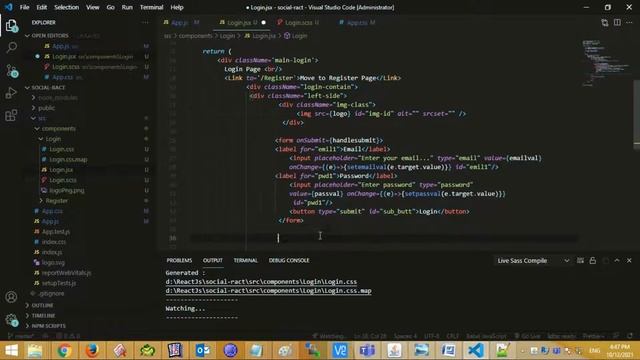Open the File menu
640x360 pixels.
tap(24, 7)
